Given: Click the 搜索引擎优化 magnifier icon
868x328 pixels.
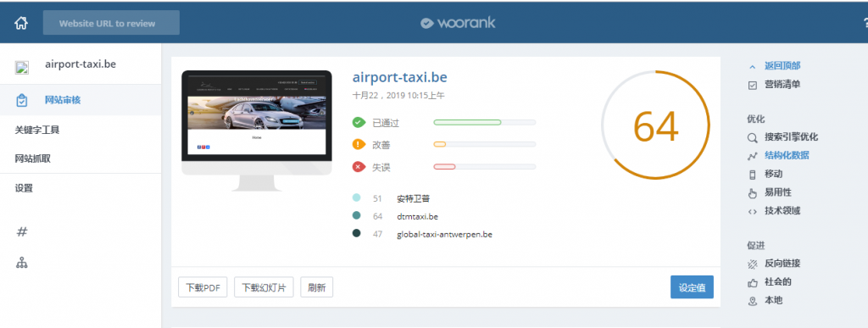Looking at the screenshot, I should [x=753, y=138].
